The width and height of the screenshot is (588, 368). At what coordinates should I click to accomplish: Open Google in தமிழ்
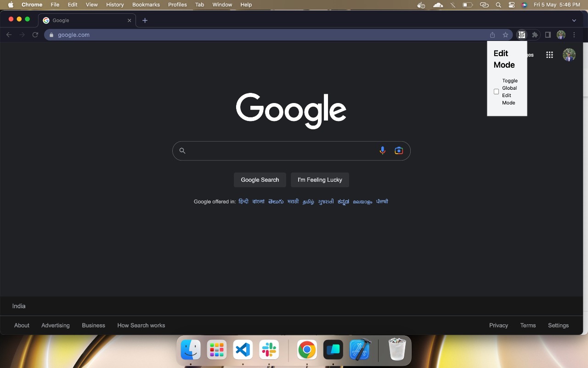[x=307, y=201]
